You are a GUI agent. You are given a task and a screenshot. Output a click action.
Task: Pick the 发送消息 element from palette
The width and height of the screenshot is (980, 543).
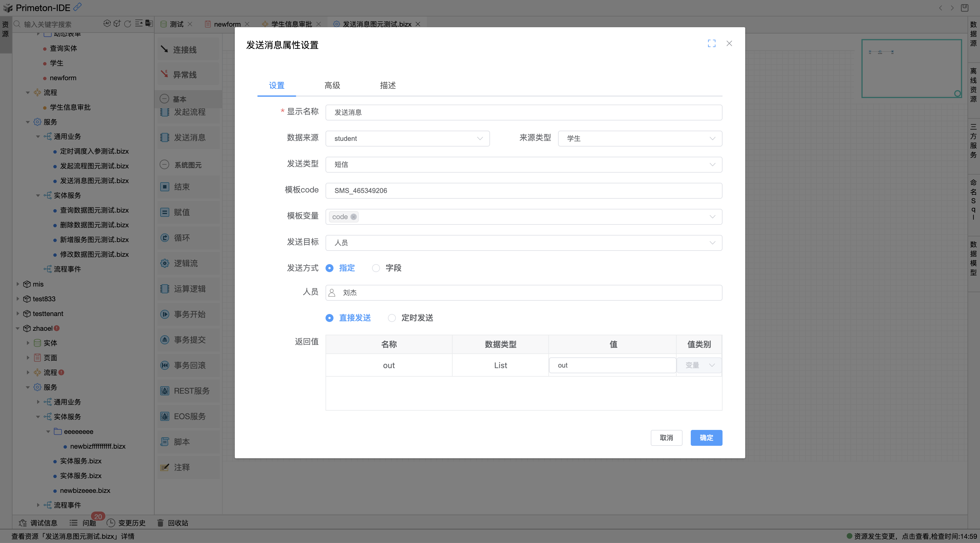coord(190,137)
